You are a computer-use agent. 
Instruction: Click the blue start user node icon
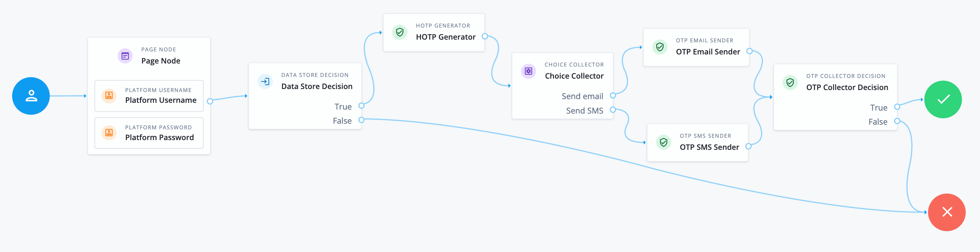click(31, 96)
